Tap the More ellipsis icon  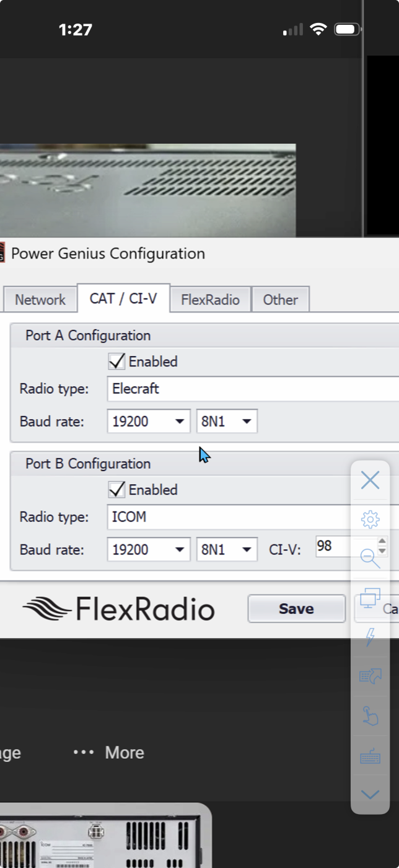point(84,752)
